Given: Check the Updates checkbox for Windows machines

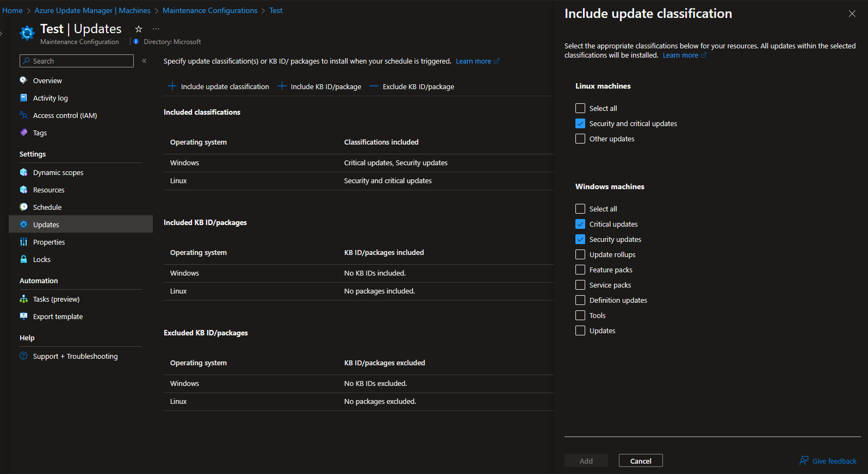Looking at the screenshot, I should click(580, 330).
